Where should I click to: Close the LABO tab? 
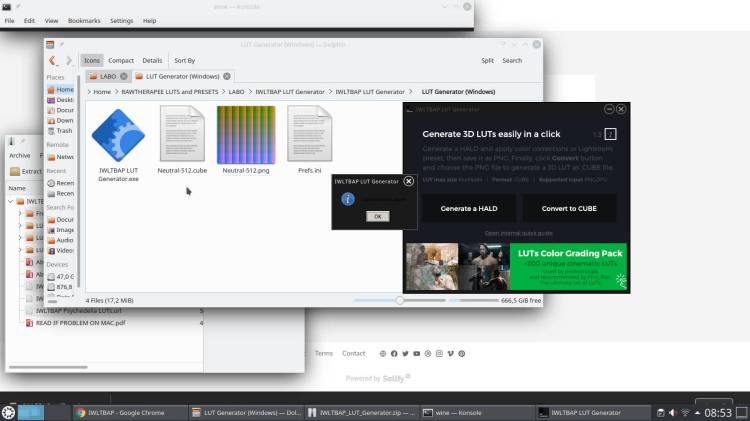tap(124, 76)
